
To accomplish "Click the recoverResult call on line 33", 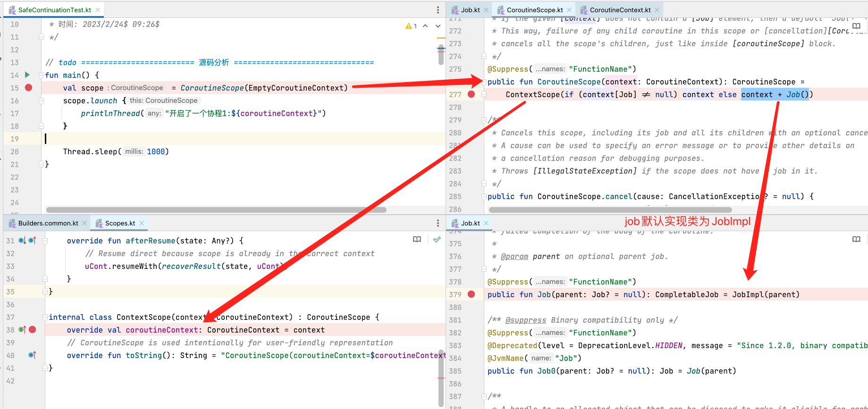I will tap(191, 266).
